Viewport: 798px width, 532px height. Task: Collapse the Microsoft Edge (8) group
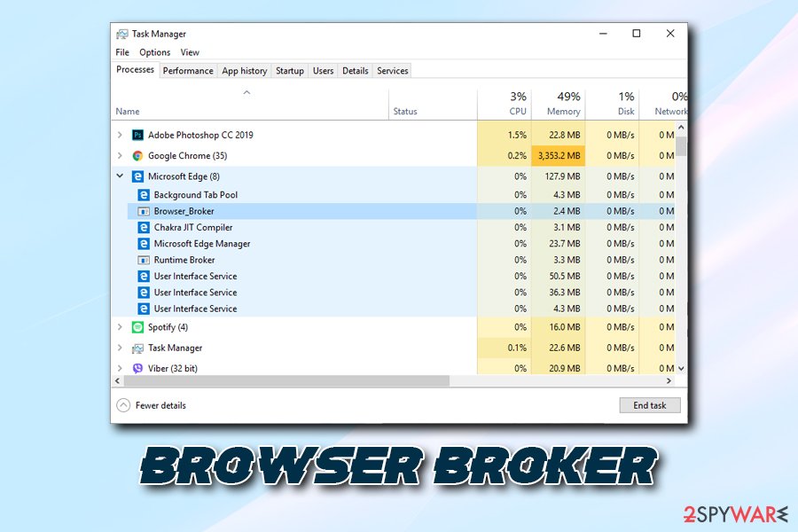point(120,176)
